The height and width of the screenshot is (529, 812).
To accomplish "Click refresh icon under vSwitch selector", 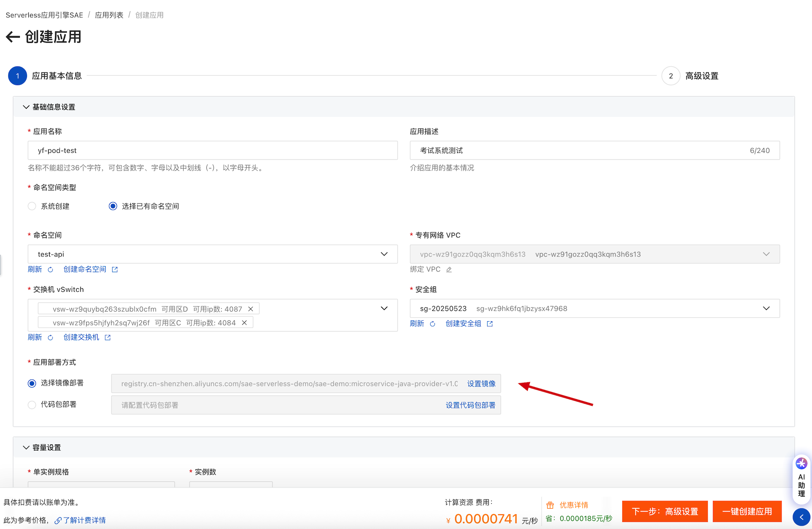I will (x=50, y=337).
